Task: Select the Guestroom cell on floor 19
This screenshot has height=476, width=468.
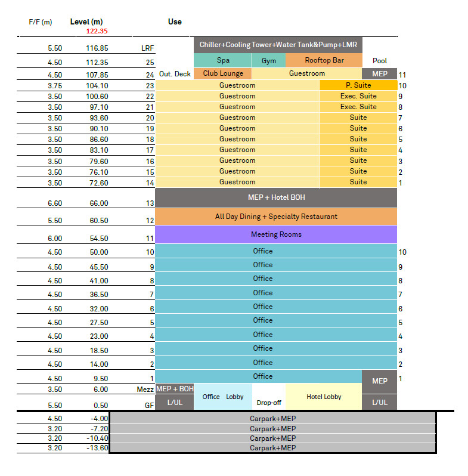Action: tap(237, 128)
